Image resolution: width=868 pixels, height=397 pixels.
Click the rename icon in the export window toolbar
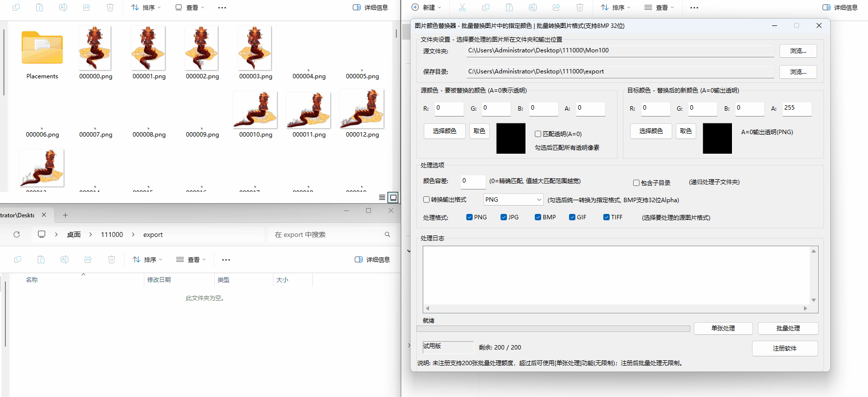[x=65, y=259]
